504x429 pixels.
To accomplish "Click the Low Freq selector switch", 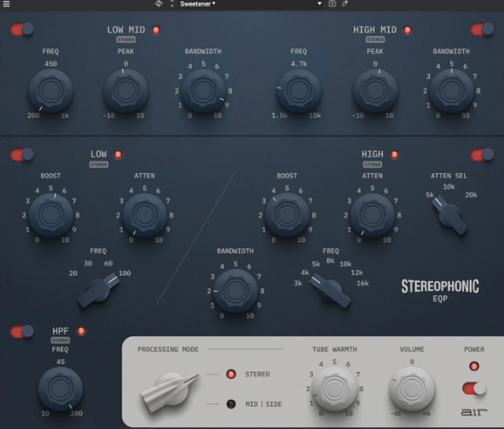I will point(99,290).
